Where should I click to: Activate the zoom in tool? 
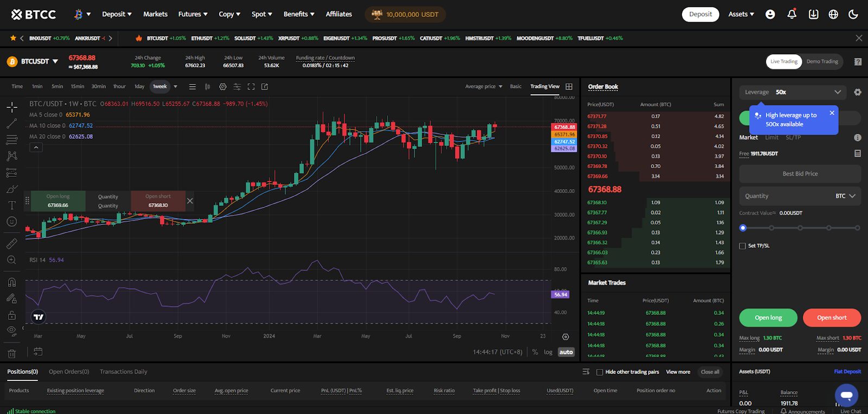[x=12, y=260]
